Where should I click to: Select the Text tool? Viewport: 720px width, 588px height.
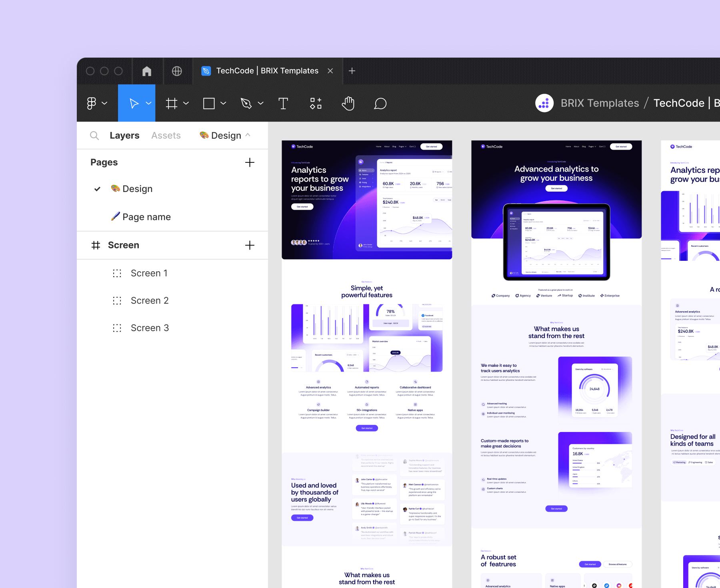[284, 103]
